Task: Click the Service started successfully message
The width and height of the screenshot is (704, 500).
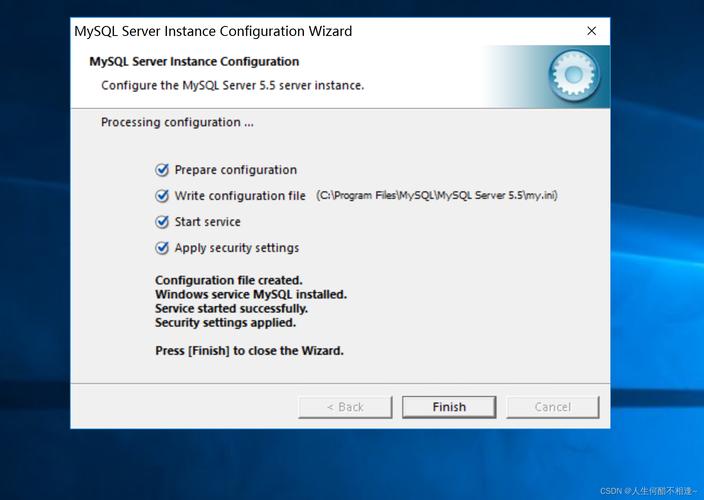Action: coord(231,309)
